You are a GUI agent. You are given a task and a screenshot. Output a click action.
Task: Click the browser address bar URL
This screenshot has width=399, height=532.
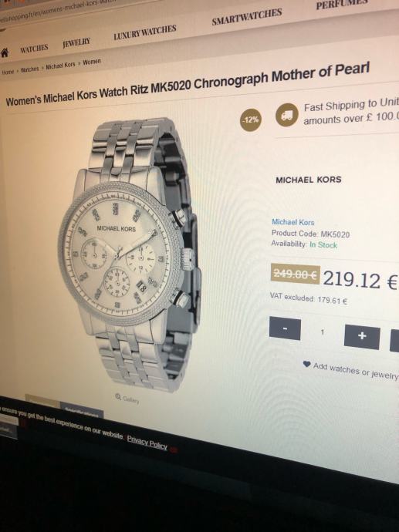[x=58, y=10]
